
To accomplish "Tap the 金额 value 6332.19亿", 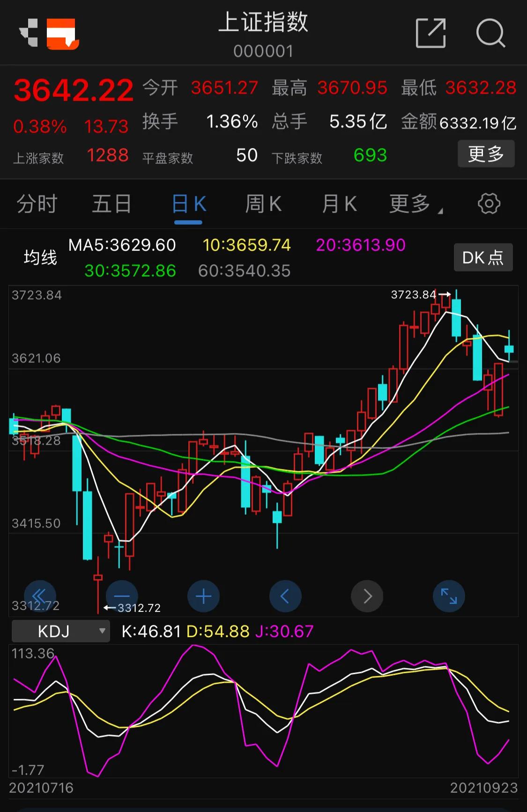I will [478, 123].
